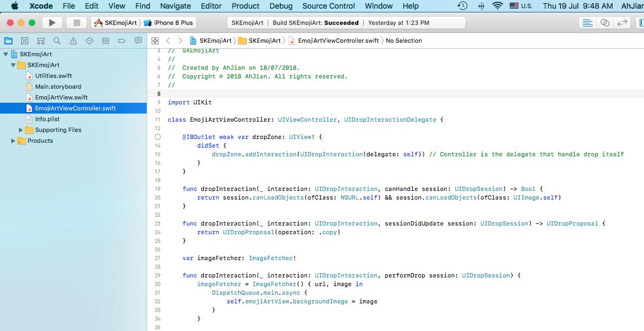Toggle the Assistant editor view
644x331 pixels.
tap(605, 23)
